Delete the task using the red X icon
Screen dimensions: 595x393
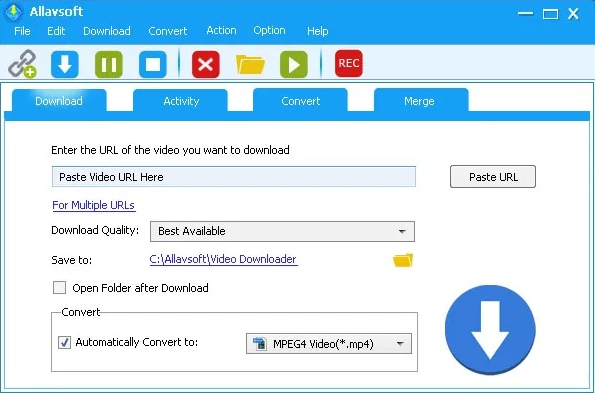[x=206, y=64]
